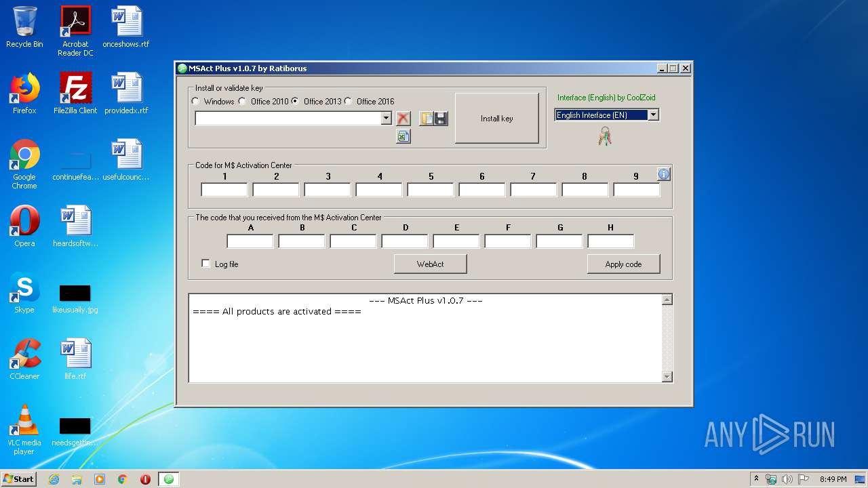Click the volume icon in system tray
Viewport: 868px width, 488px height.
click(787, 479)
